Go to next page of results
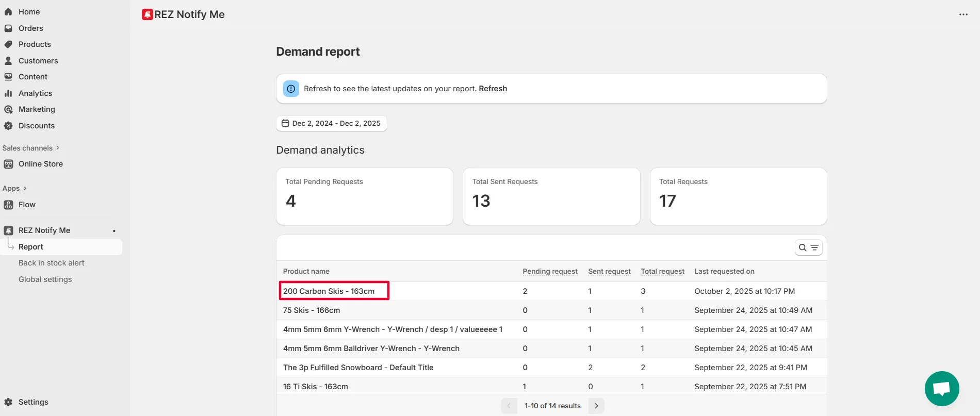The image size is (980, 416). pyautogui.click(x=596, y=406)
